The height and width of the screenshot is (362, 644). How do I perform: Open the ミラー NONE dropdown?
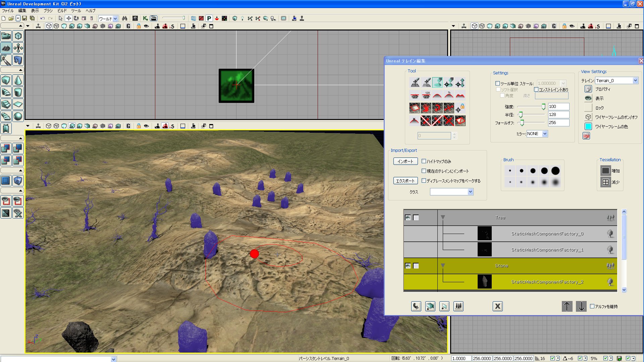545,134
